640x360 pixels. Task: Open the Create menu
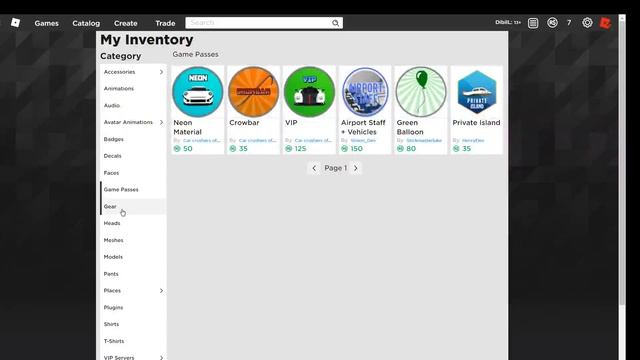click(126, 23)
